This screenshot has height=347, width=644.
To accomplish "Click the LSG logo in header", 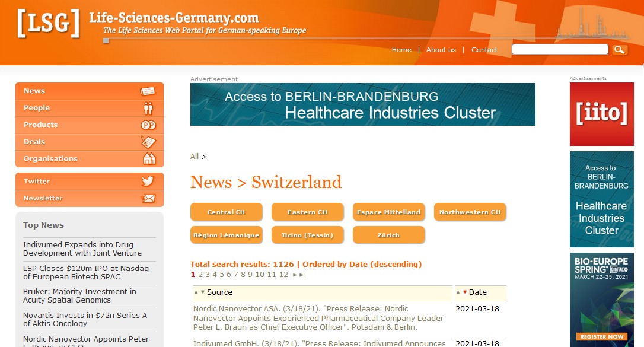I will coord(49,23).
